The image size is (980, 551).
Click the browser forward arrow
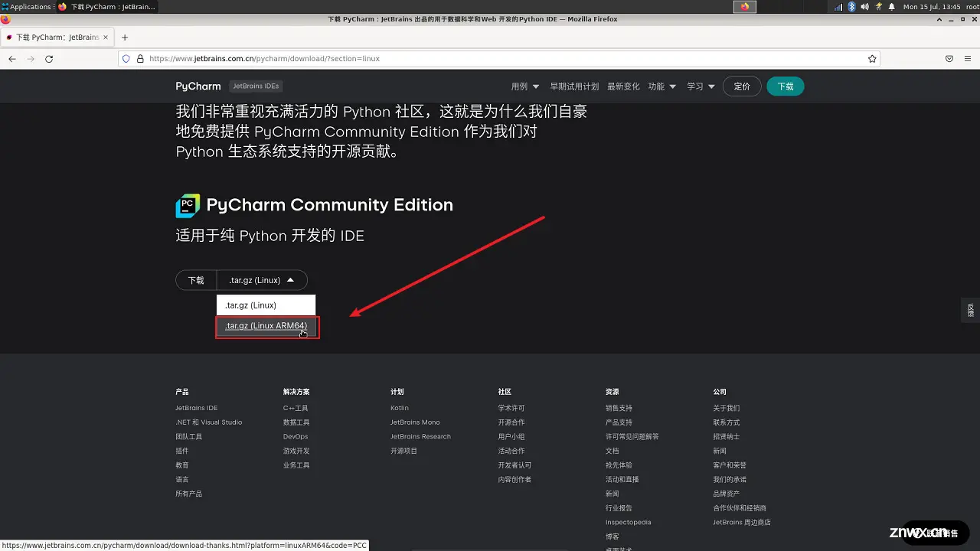pos(31,59)
